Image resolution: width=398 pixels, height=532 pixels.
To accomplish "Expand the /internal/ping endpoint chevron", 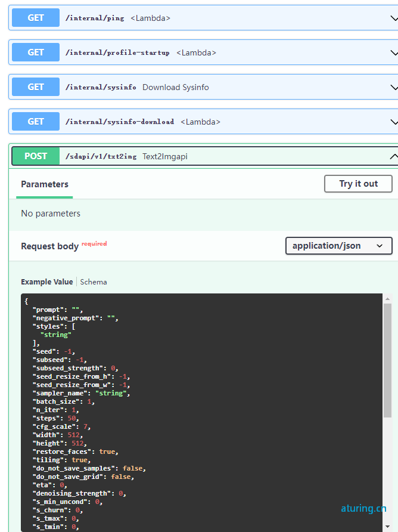I will pyautogui.click(x=394, y=18).
